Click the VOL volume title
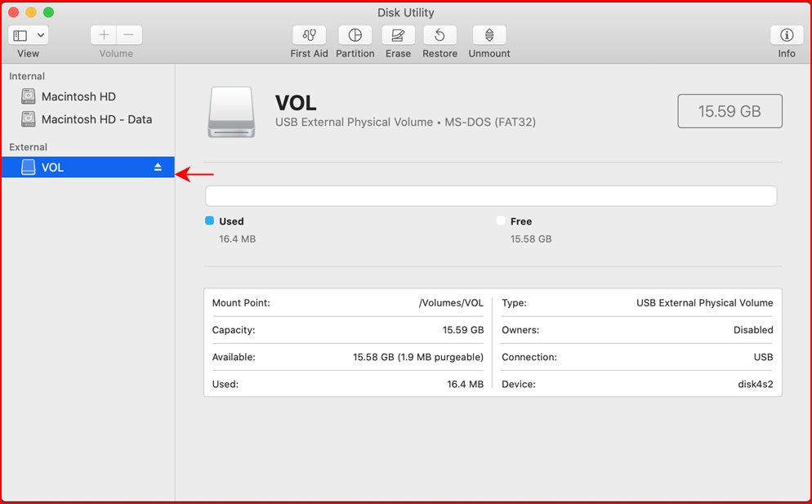This screenshot has height=504, width=812. [x=295, y=103]
